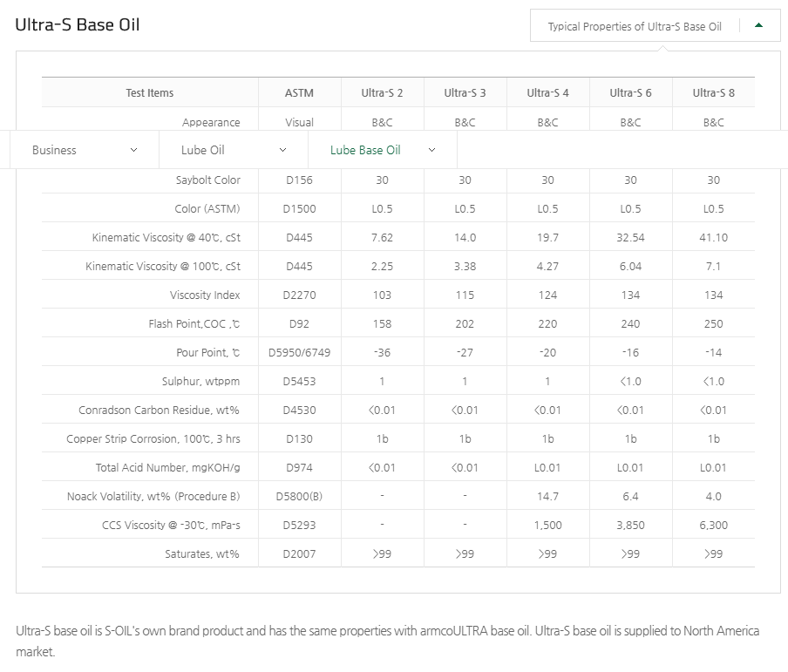
Task: Open the Lube Oil breadcrumb dropdown
Action: coord(234,150)
